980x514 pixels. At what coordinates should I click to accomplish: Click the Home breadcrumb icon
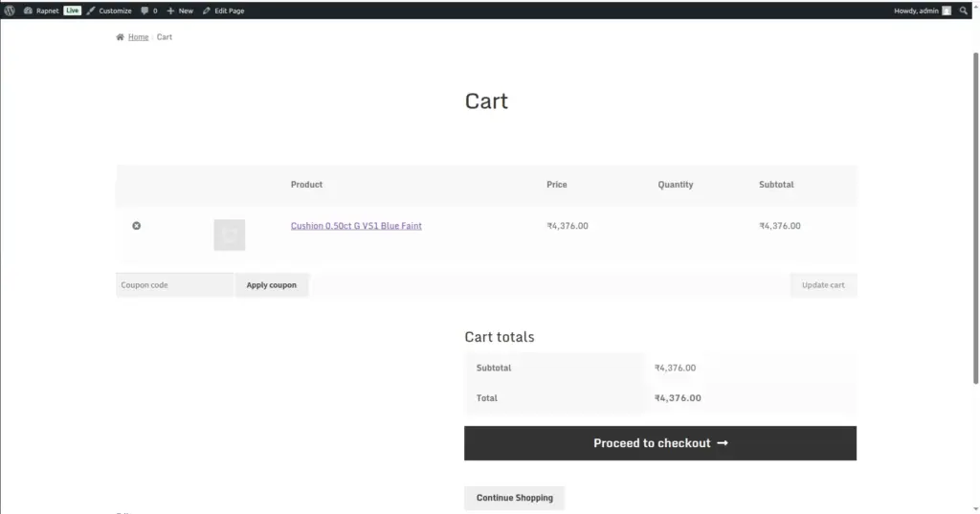coord(120,37)
